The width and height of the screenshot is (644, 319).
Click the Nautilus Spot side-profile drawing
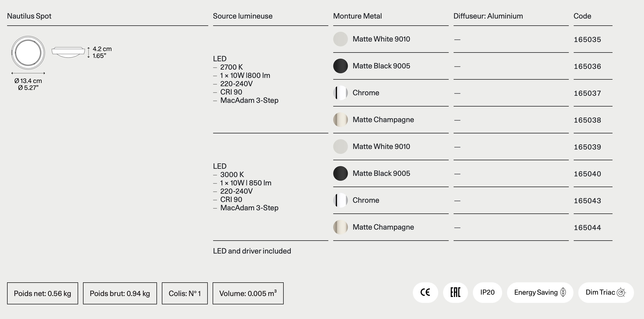pos(68,52)
